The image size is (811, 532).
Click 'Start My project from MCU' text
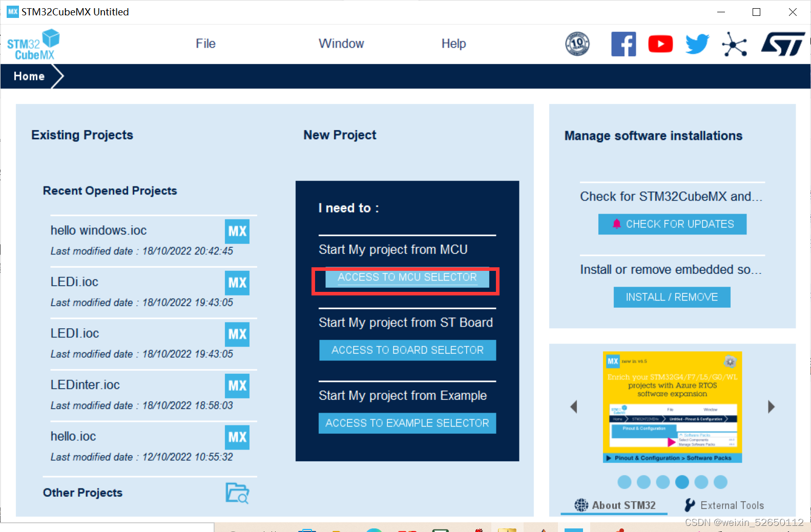click(x=393, y=250)
